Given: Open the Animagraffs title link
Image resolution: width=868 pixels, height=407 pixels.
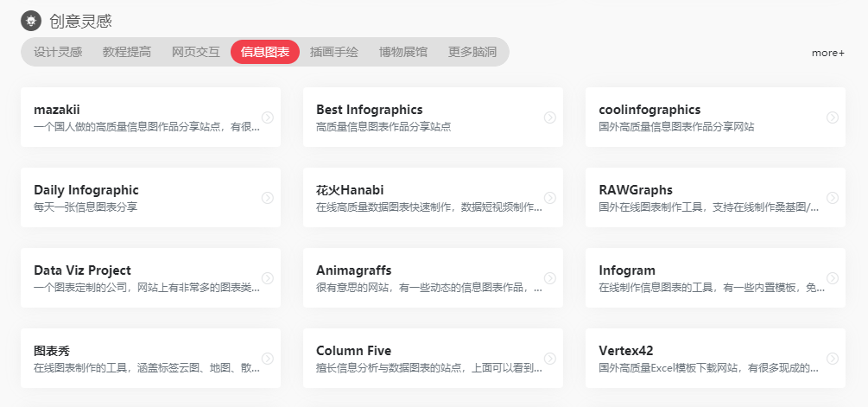Looking at the screenshot, I should pos(354,270).
